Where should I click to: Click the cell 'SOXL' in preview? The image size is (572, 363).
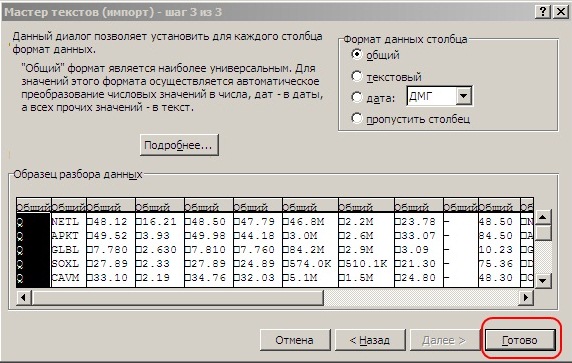click(x=65, y=263)
